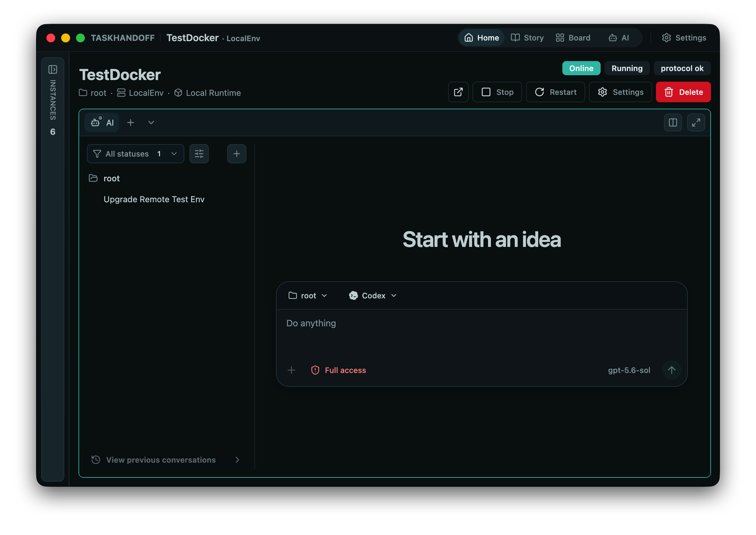Open the root folder dropdown in composer
Screen dimensions: 756x535
[308, 295]
